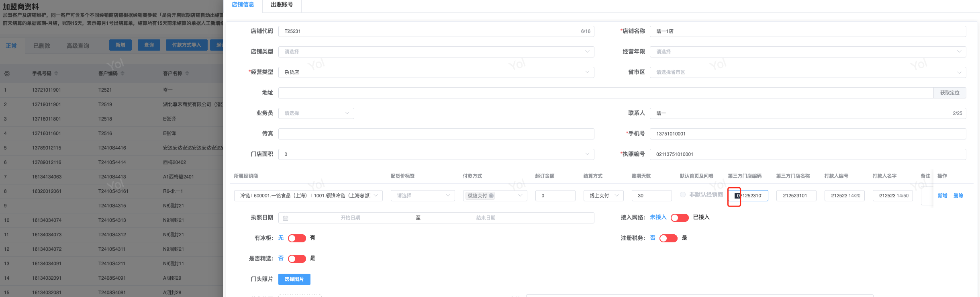This screenshot has width=980, height=297.
Task: Click the 打款人编号 input field
Action: 845,196
